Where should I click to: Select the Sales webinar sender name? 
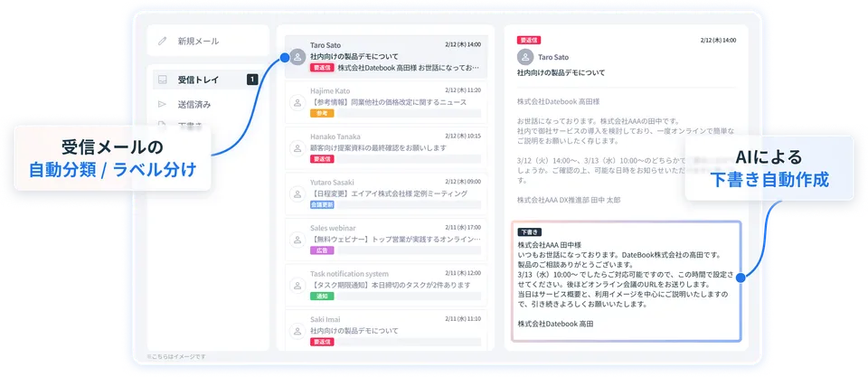point(333,228)
